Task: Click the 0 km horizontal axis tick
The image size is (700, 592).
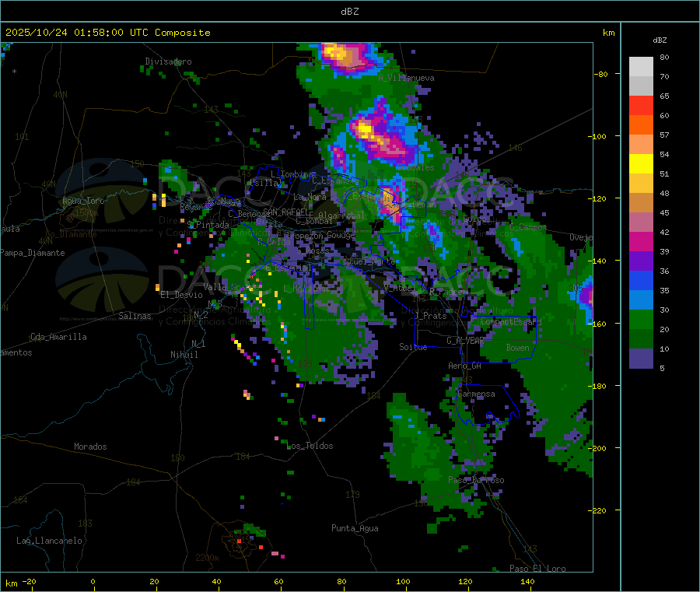Action: (93, 581)
